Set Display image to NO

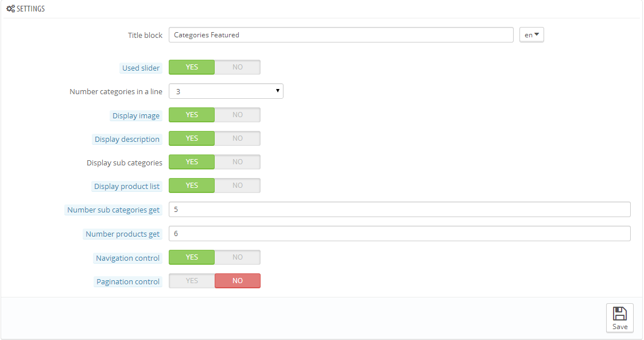tap(237, 115)
